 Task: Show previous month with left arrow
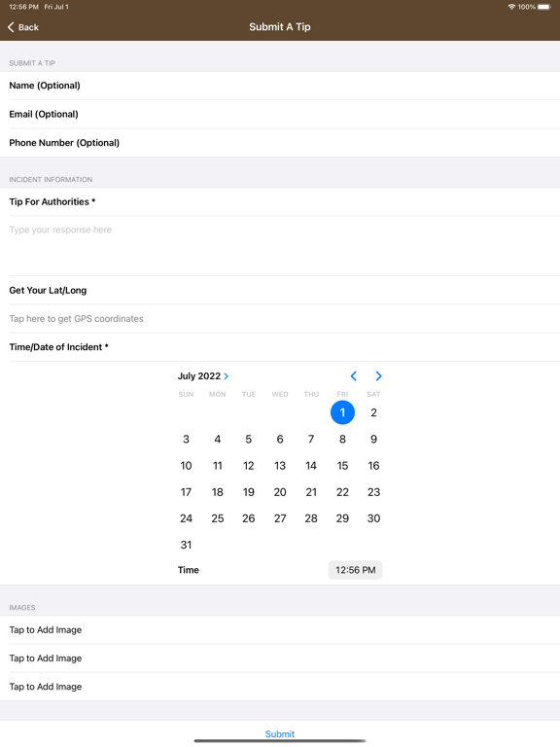pyautogui.click(x=353, y=375)
